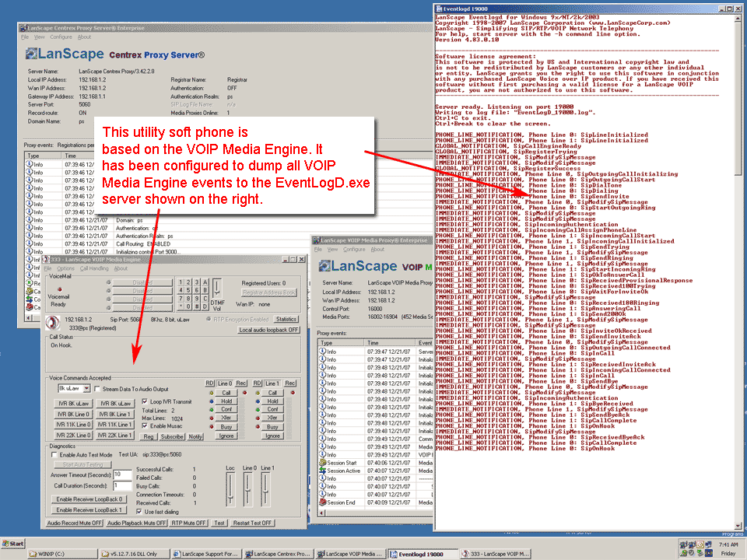747x560 pixels.
Task: Click the Line 0 Ignore button
Action: pyautogui.click(x=226, y=436)
